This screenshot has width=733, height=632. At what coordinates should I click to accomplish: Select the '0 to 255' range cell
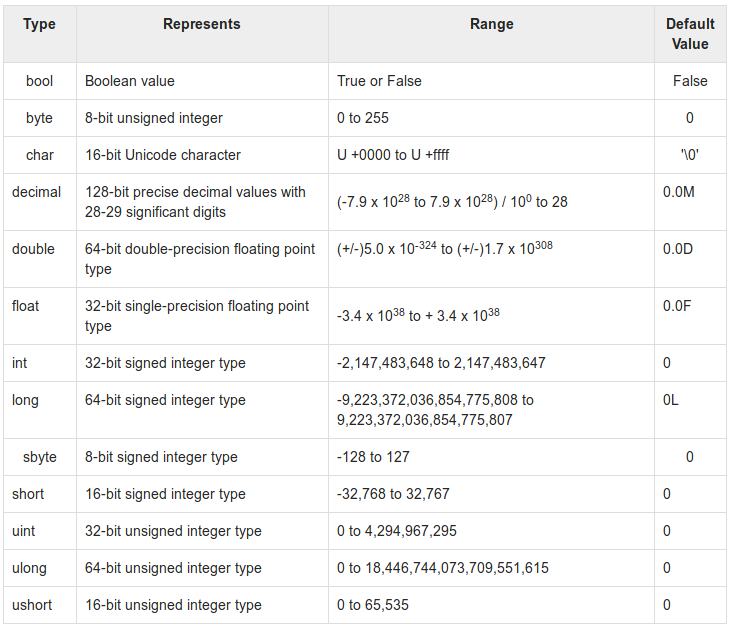[363, 118]
